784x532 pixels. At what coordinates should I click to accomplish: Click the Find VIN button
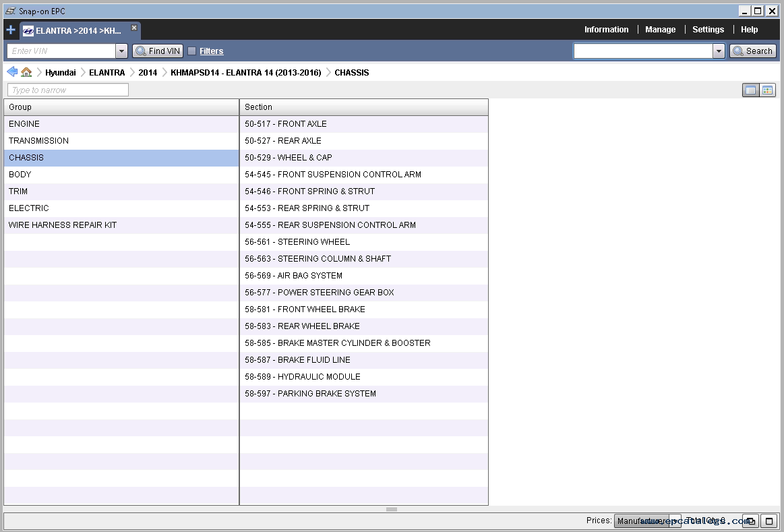(158, 51)
